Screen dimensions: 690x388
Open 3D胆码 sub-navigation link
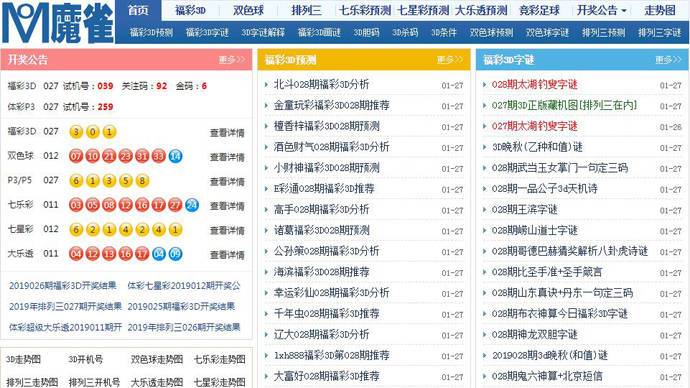366,33
